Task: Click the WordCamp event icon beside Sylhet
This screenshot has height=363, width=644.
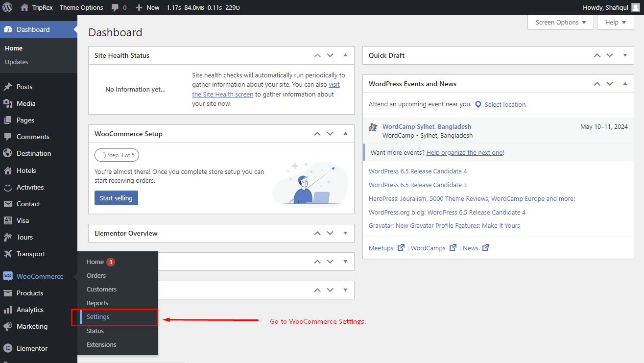Action: 373,127
